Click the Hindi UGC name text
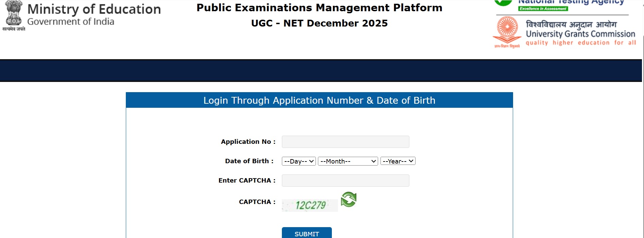Image resolution: width=644 pixels, height=238 pixels. (x=571, y=24)
